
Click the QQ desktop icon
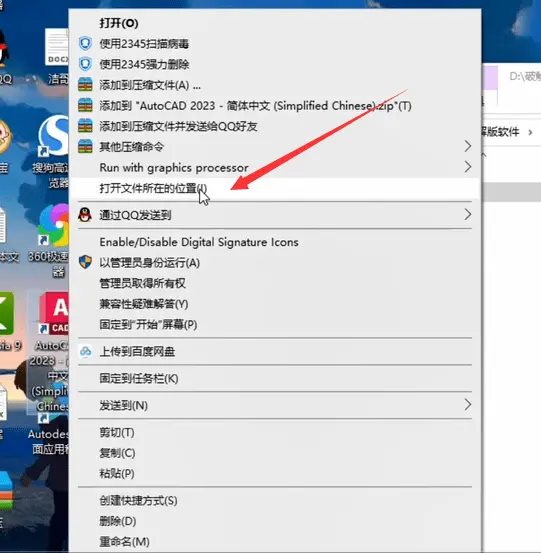coord(4,49)
